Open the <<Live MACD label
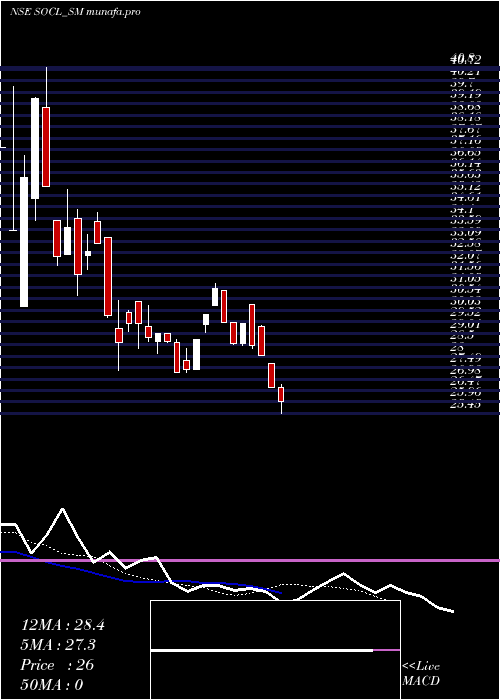The image size is (500, 700). pyautogui.click(x=421, y=674)
